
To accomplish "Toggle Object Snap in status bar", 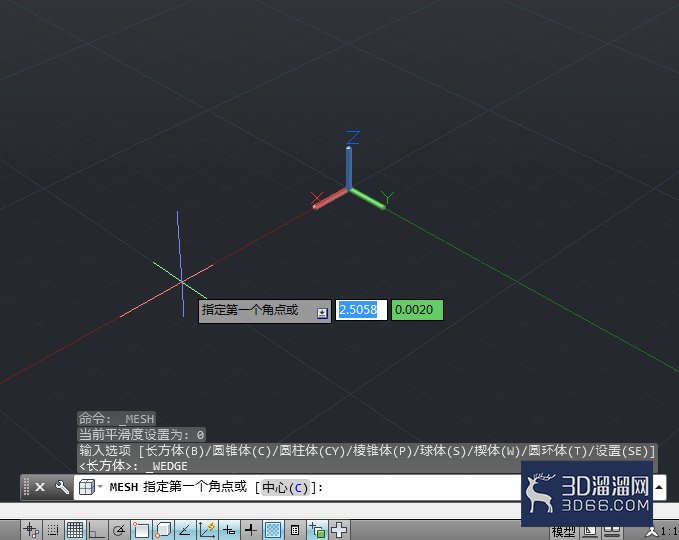I will [x=141, y=530].
